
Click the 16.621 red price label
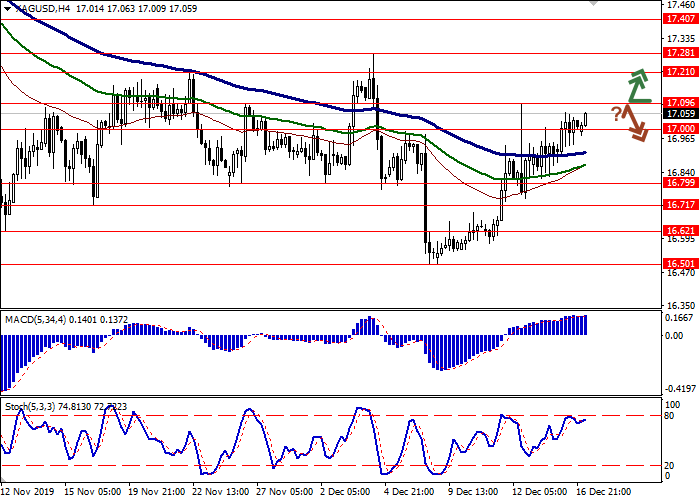680,230
